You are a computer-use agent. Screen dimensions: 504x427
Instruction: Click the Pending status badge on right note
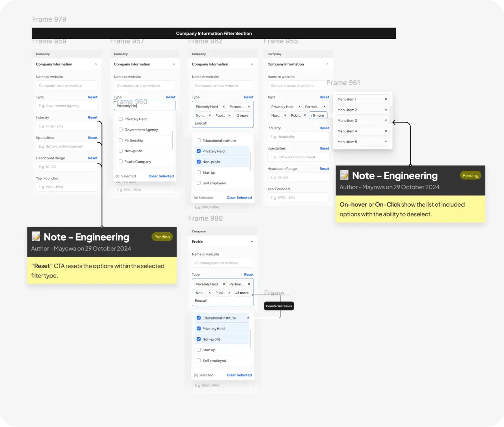pos(471,175)
